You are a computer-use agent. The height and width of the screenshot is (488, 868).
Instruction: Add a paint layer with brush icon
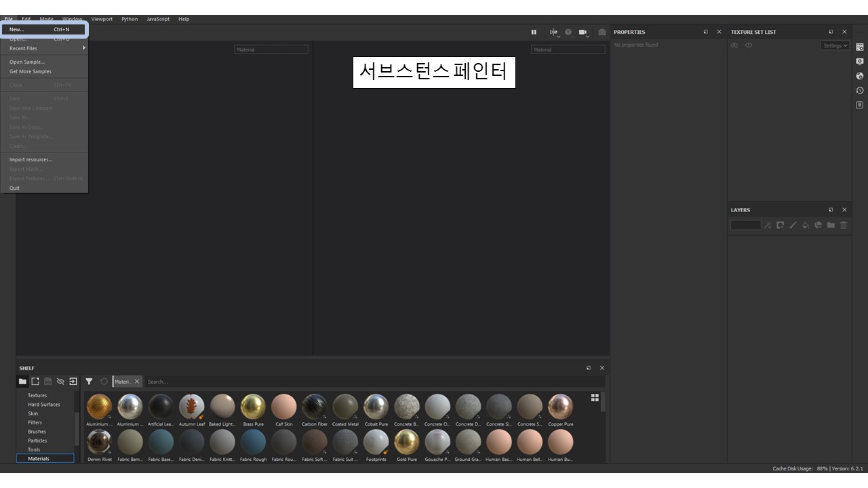point(793,225)
